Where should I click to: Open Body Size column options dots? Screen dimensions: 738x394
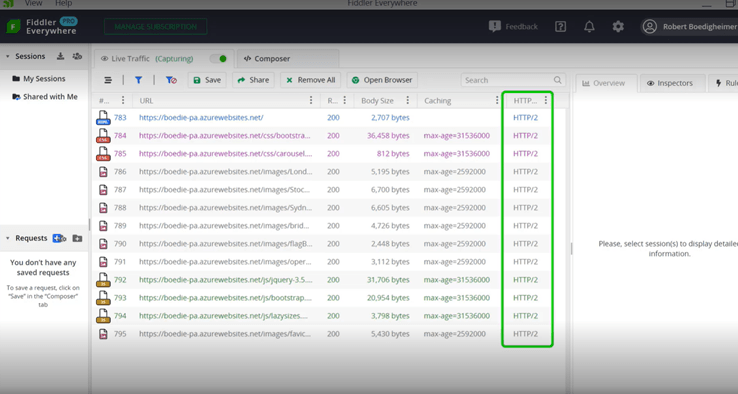point(408,100)
